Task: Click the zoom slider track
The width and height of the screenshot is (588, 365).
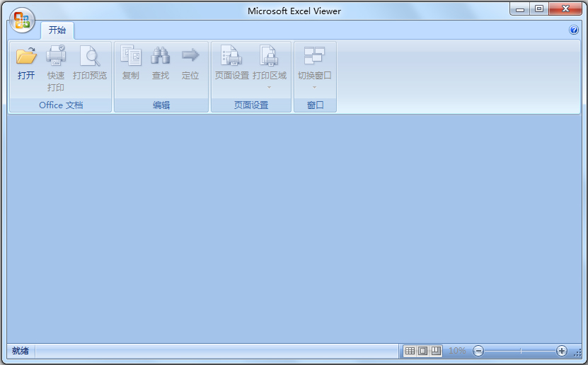Action: (x=520, y=351)
